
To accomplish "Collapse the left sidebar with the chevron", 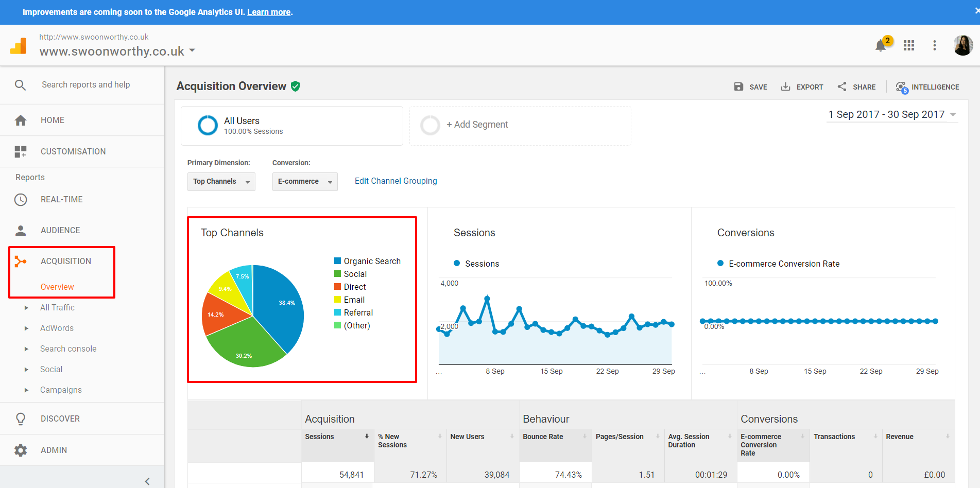I will (147, 481).
